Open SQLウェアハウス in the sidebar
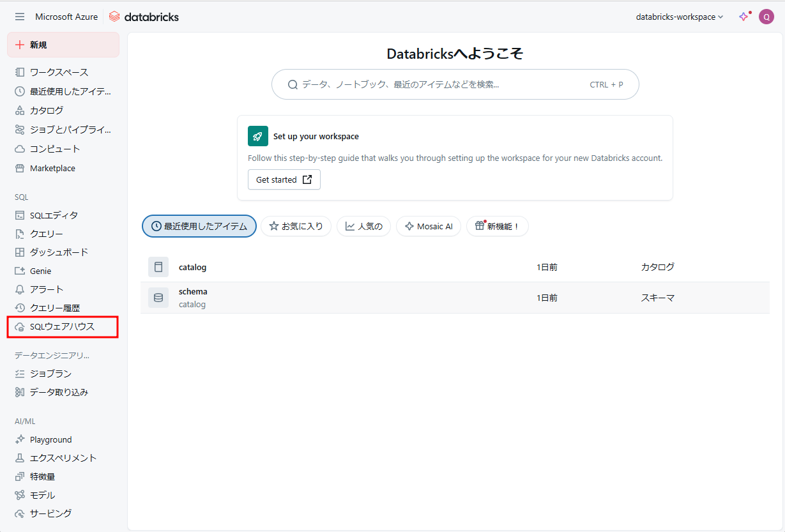This screenshot has height=532, width=785. (x=62, y=326)
